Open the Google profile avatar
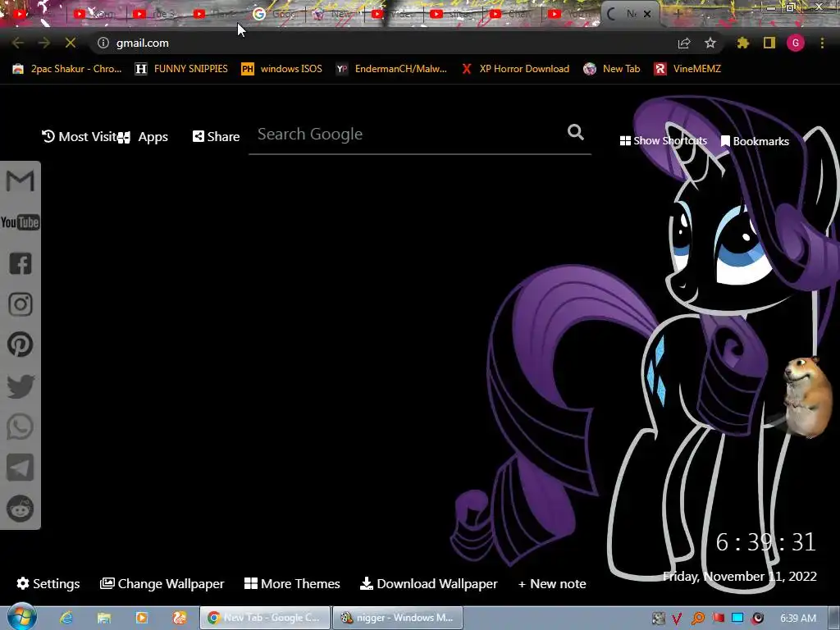This screenshot has width=840, height=630. [796, 43]
